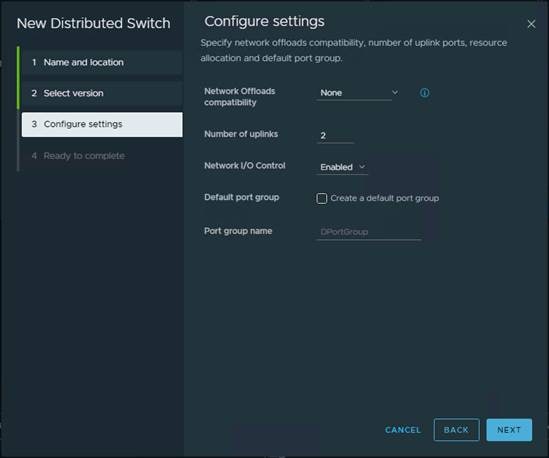Click the Create a default port group label
This screenshot has height=458, width=549.
coord(384,198)
